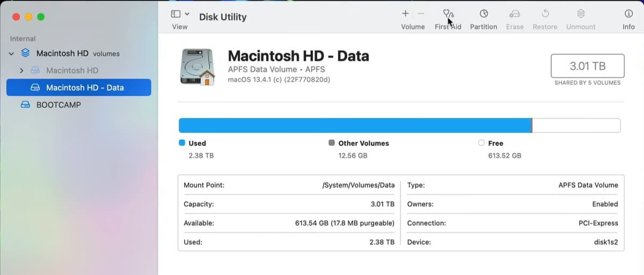Image resolution: width=644 pixels, height=275 pixels.
Task: Click the Disk Utility window title
Action: (x=223, y=17)
